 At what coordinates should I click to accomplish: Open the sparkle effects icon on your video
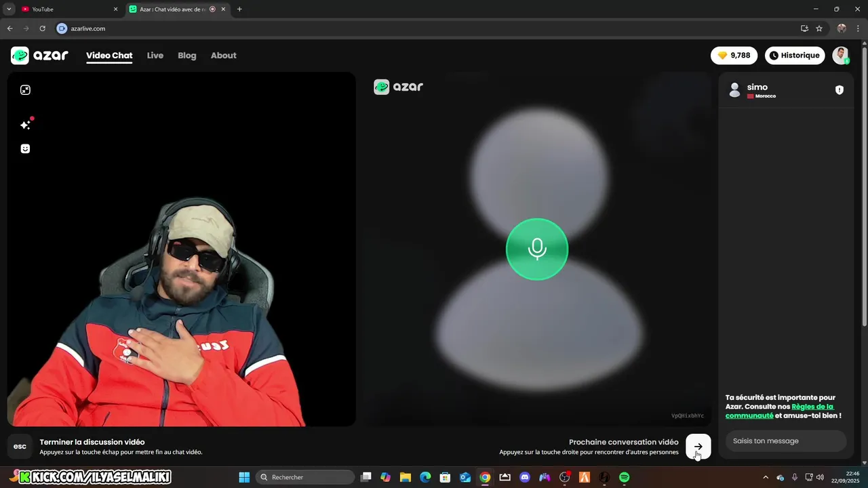tap(25, 125)
